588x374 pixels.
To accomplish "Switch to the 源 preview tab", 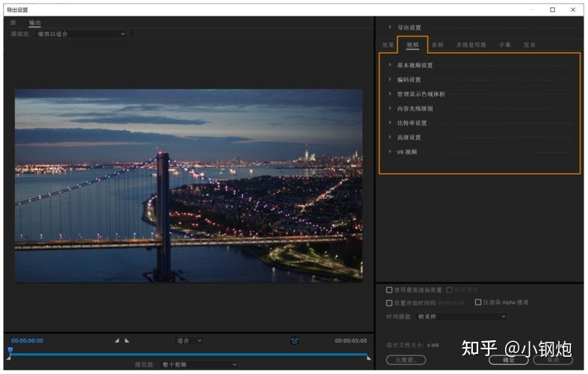I will [13, 22].
